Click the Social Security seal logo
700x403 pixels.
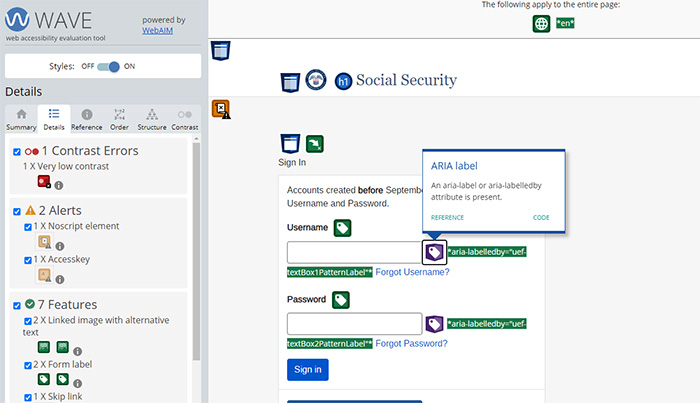[316, 80]
